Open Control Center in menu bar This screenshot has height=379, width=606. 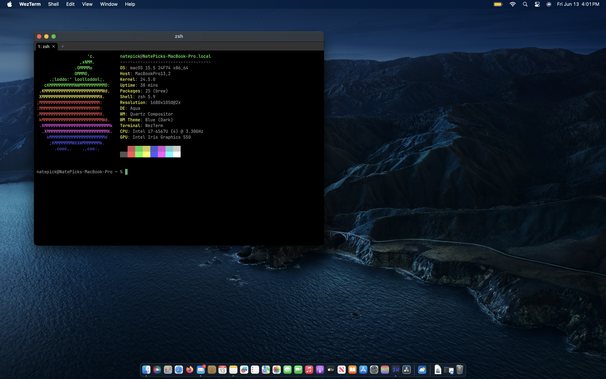click(537, 4)
